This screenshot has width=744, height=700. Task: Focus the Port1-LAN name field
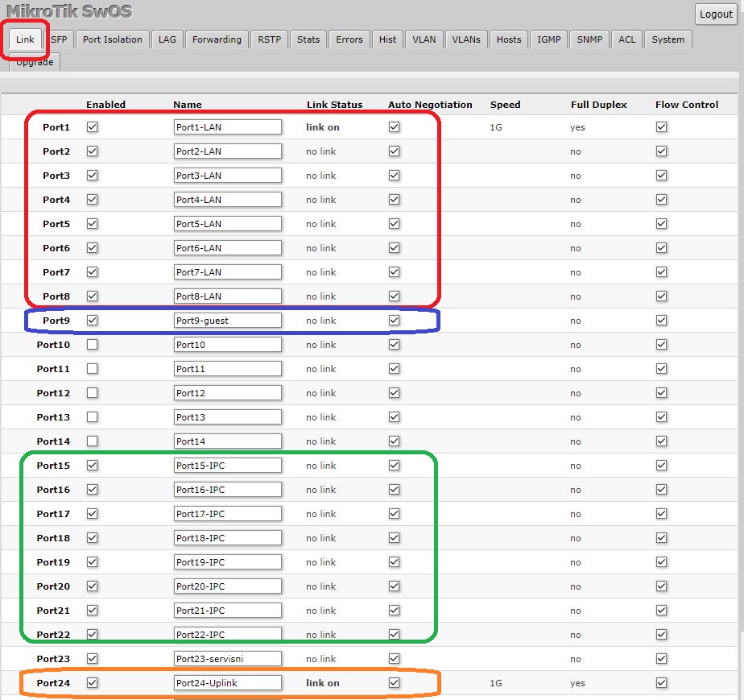tap(227, 127)
